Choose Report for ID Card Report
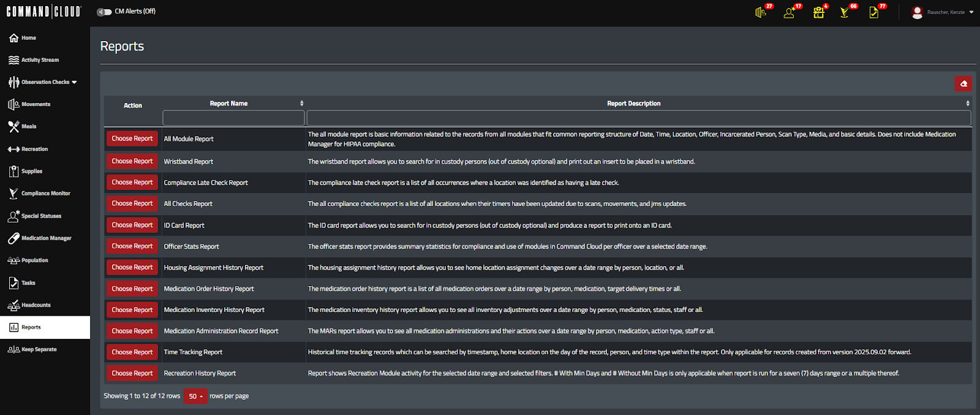 pyautogui.click(x=132, y=225)
